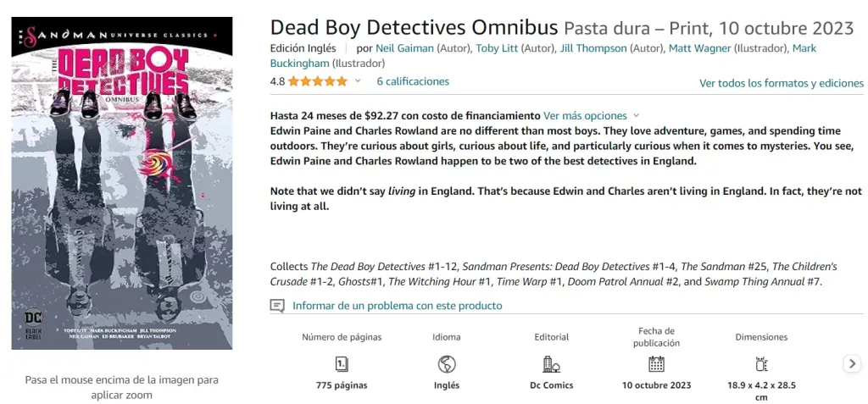Click Ver todos los formatos y ediciones
Image resolution: width=868 pixels, height=404 pixels.
click(x=781, y=83)
